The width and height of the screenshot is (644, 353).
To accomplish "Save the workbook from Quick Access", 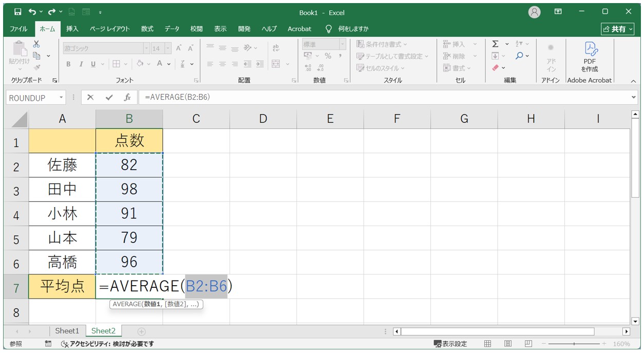I will pyautogui.click(x=18, y=12).
